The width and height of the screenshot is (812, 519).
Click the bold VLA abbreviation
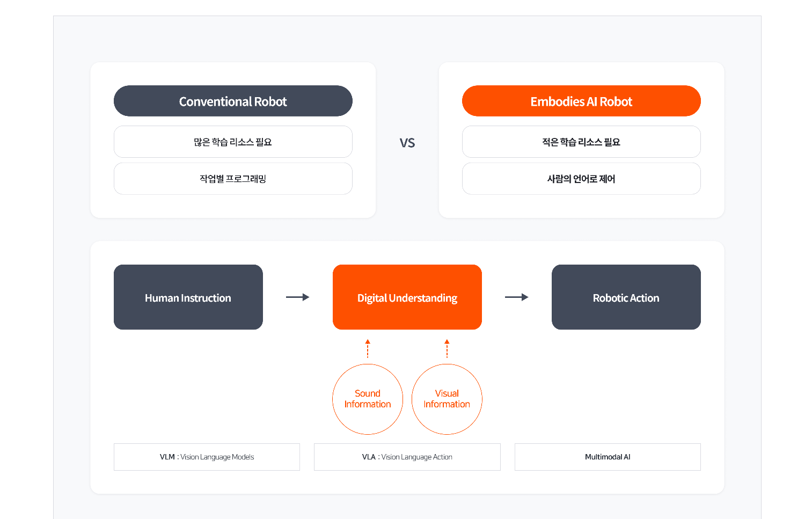[x=369, y=457]
